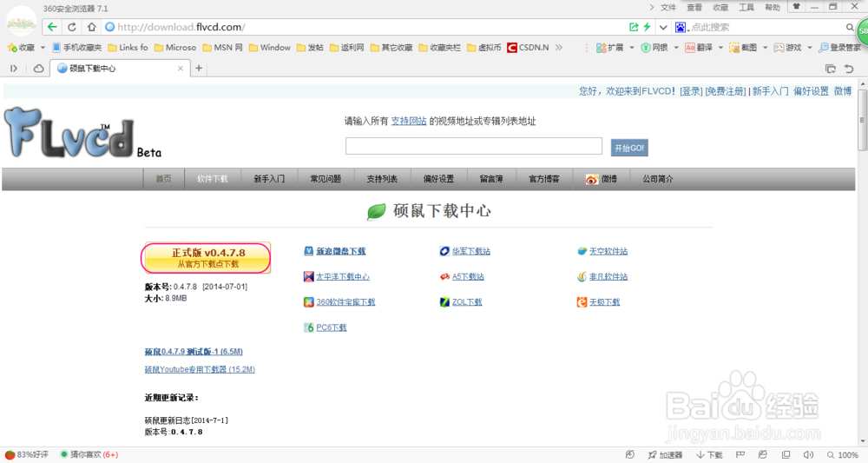The image size is (868, 463).
Task: Open the 支持网站 link
Action: click(x=409, y=122)
